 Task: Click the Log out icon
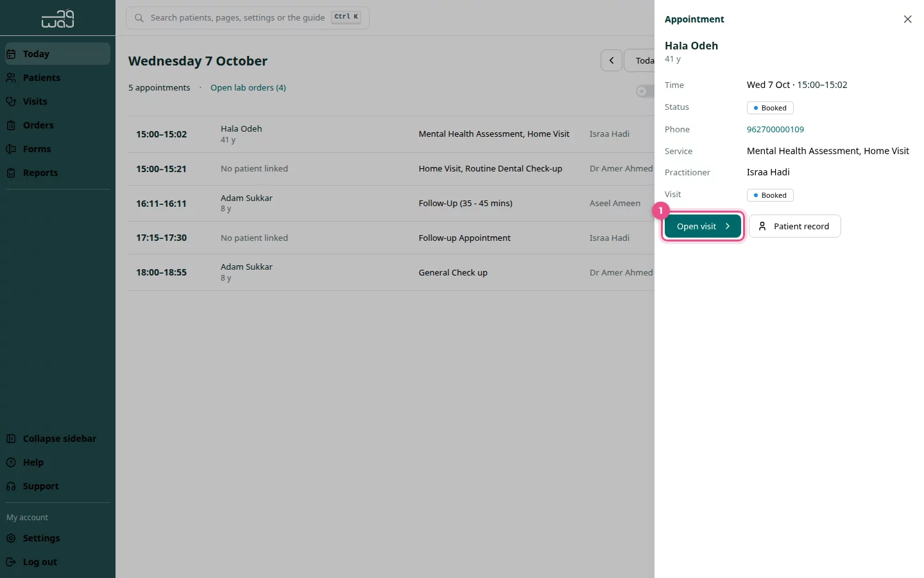[11, 562]
